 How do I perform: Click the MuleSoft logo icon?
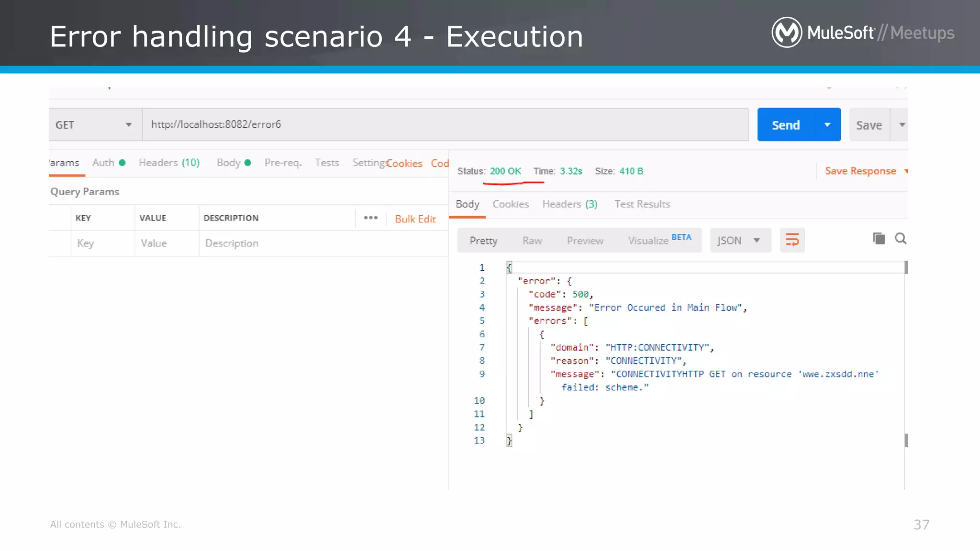click(787, 33)
